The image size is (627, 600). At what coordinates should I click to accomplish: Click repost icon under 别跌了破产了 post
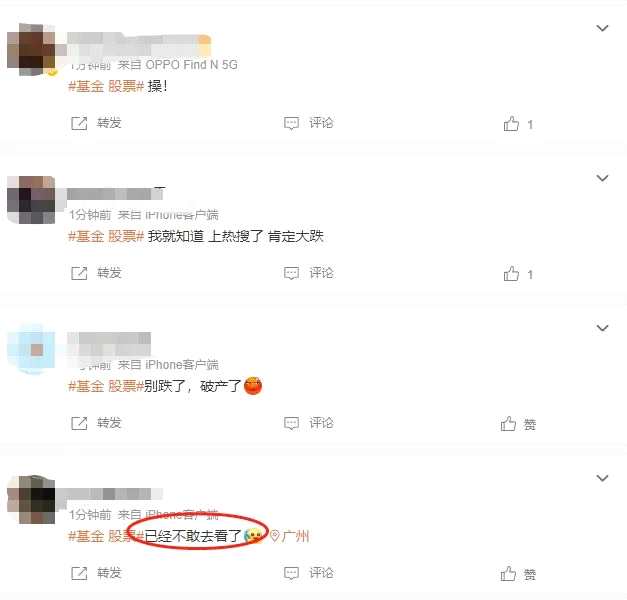[79, 423]
